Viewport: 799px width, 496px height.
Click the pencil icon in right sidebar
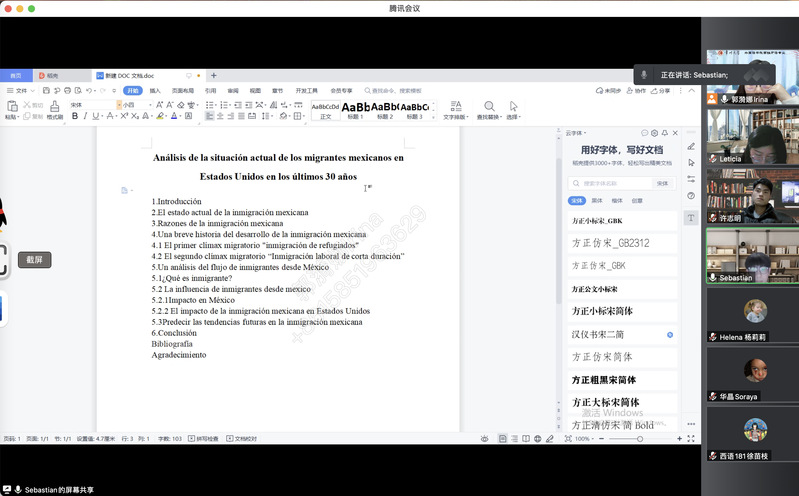691,146
